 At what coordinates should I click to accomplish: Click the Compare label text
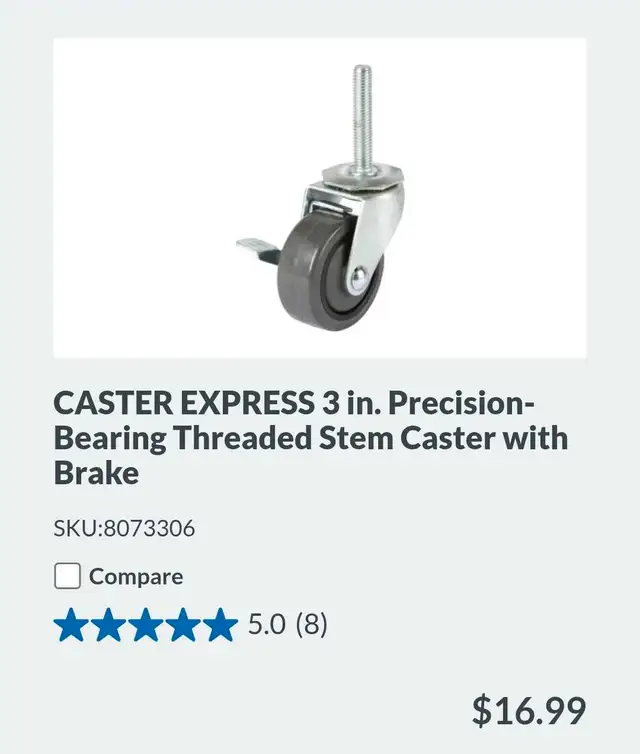(136, 577)
